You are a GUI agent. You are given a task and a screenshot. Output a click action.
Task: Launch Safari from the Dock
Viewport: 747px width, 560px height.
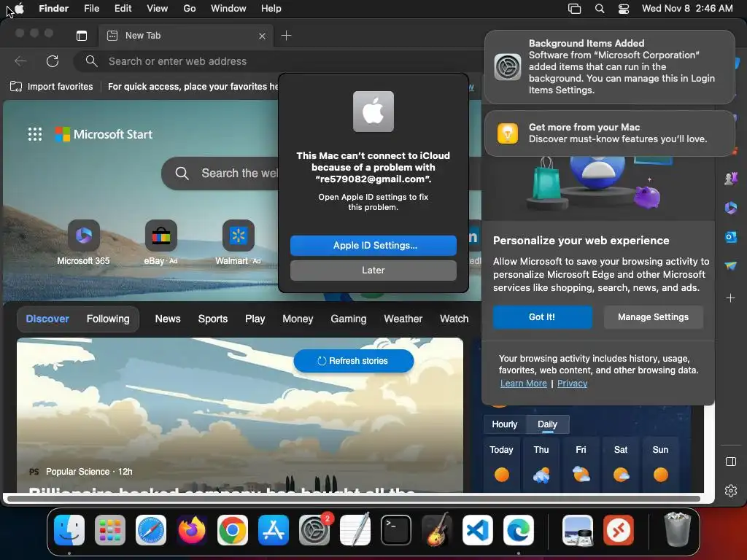coord(151,530)
